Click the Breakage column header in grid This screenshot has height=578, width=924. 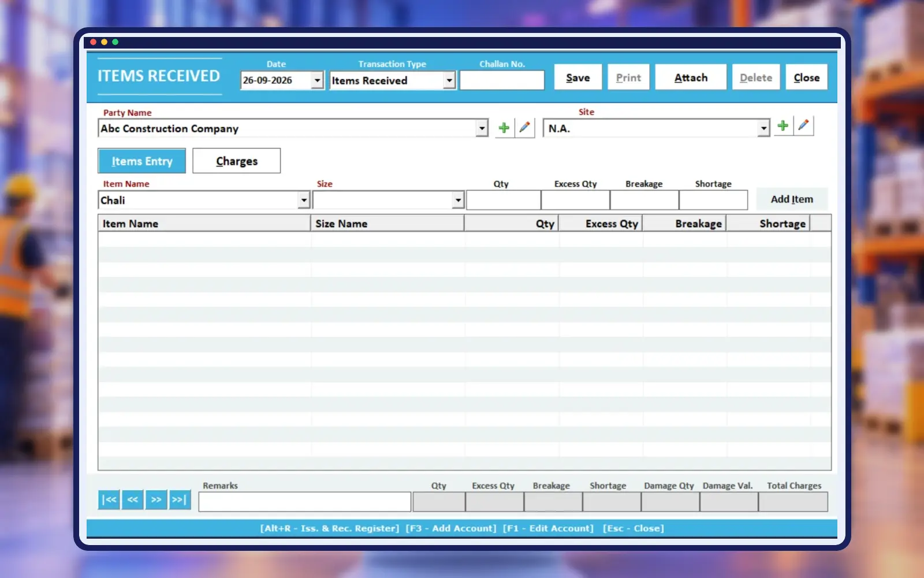[684, 224]
